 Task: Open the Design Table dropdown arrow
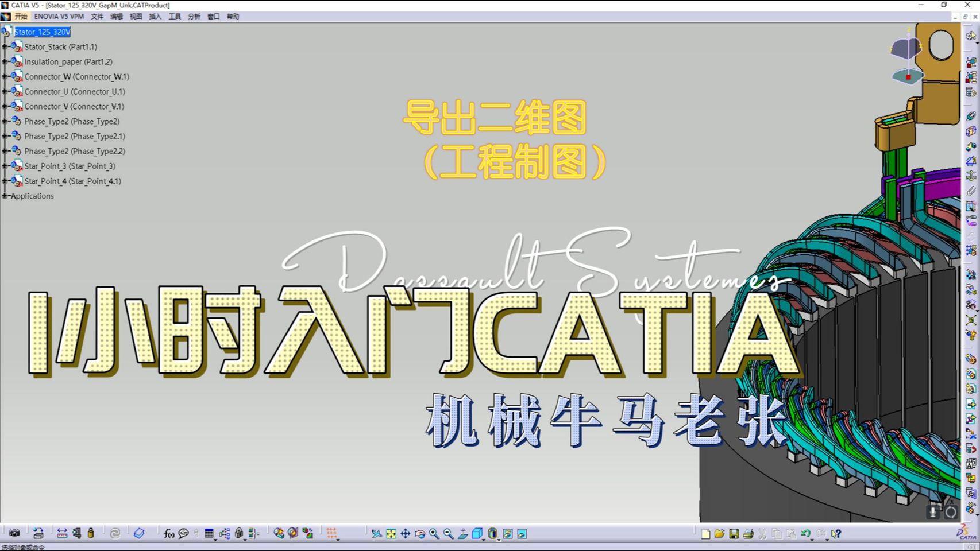click(215, 539)
